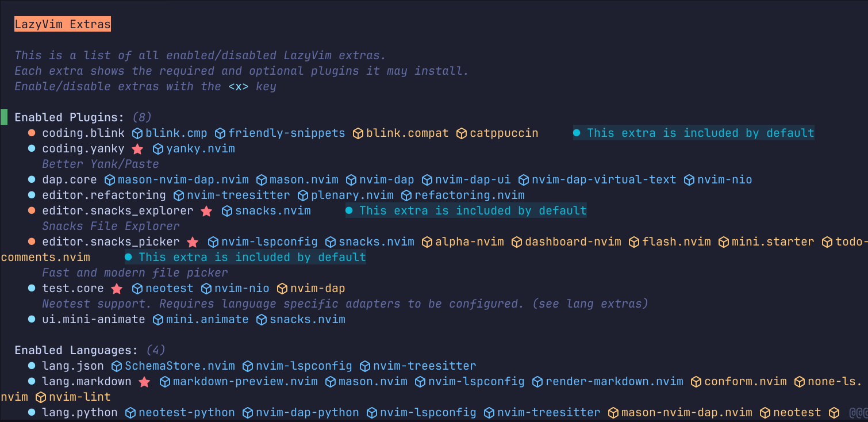Select the lang.json extra entry
868x422 pixels.
point(73,366)
